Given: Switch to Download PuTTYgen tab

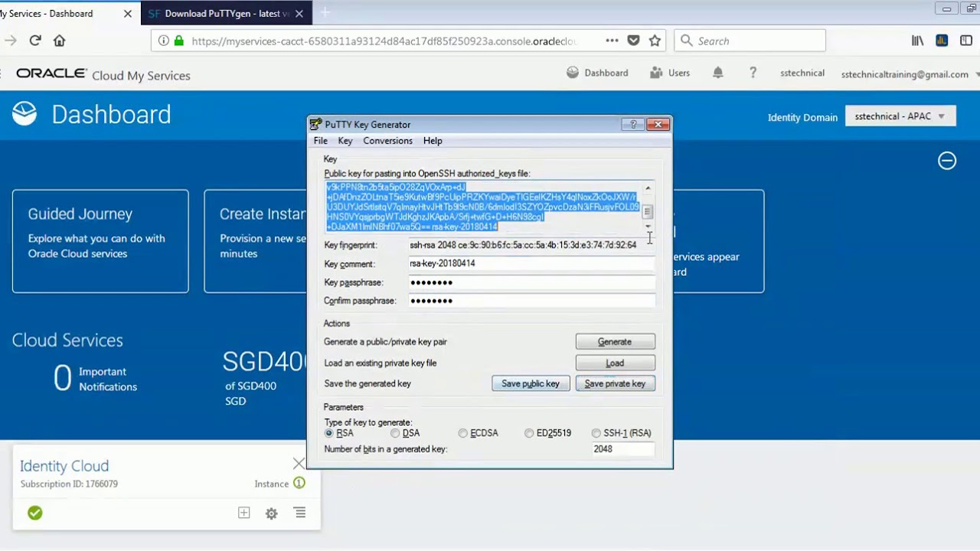Looking at the screenshot, I should coord(227,13).
